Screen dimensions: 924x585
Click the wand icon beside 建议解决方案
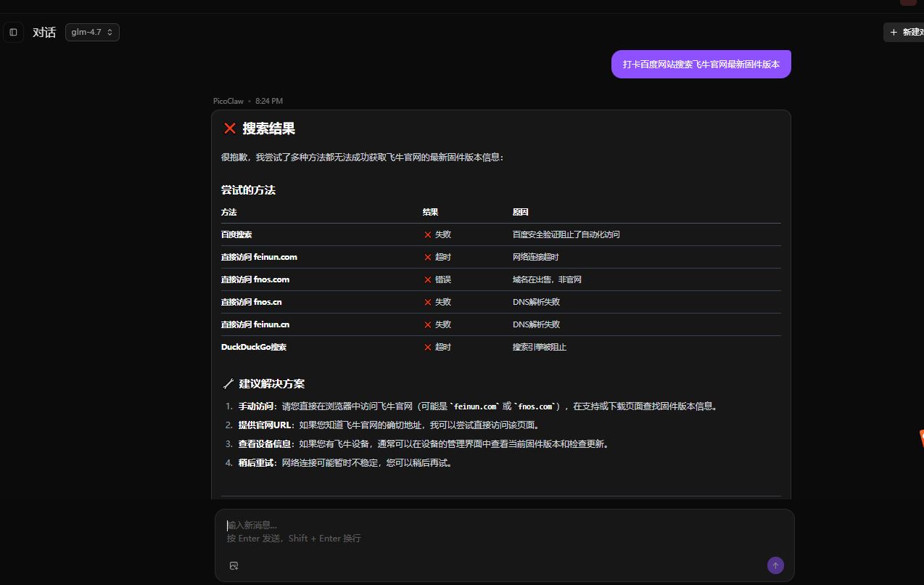point(228,384)
